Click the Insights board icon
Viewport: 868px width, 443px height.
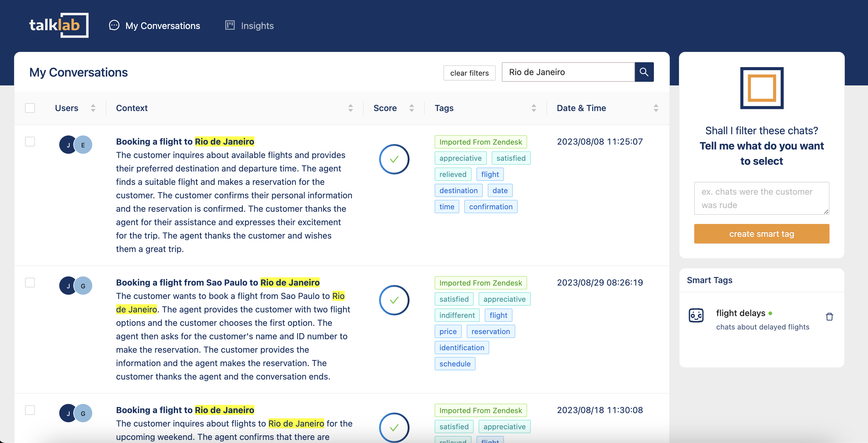coord(230,25)
